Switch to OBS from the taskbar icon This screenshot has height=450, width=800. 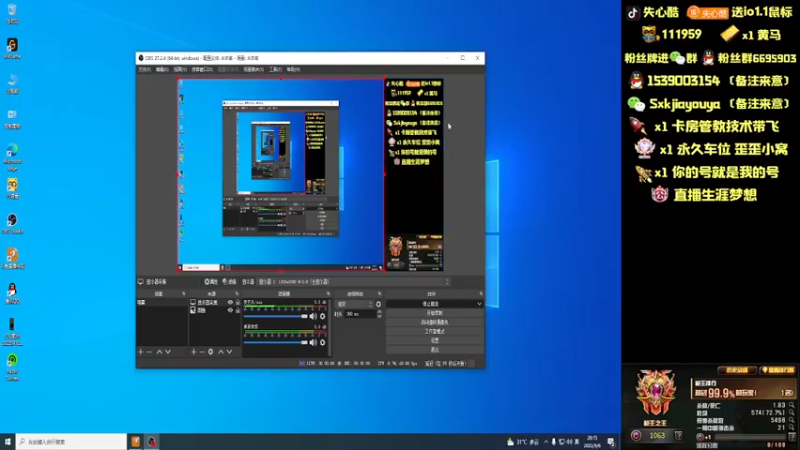[x=152, y=442]
